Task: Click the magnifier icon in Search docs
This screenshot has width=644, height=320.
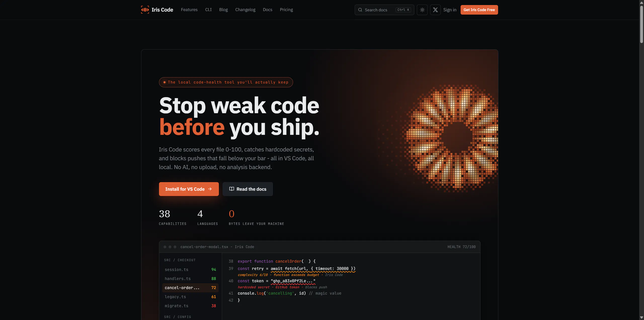Action: 360,10
